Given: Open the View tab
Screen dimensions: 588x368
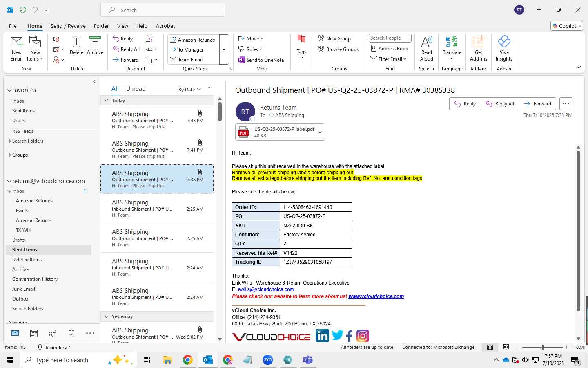Looking at the screenshot, I should (x=122, y=26).
